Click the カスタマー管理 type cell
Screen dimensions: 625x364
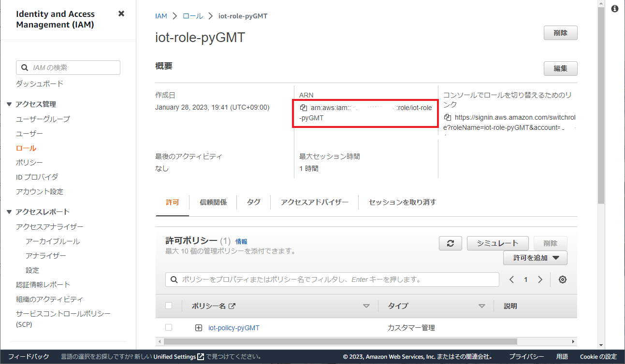[411, 328]
